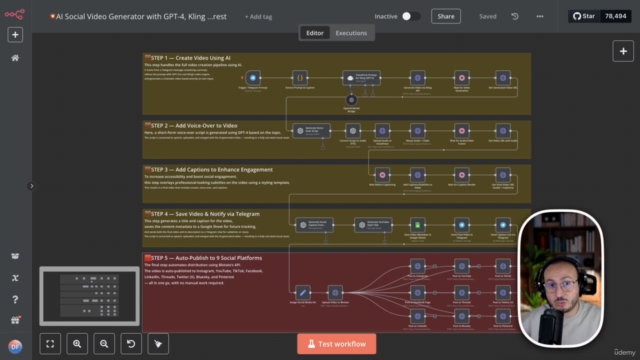This screenshot has height=360, width=640.
Task: Click the add new plus icon in sidebar
Action: [x=15, y=35]
